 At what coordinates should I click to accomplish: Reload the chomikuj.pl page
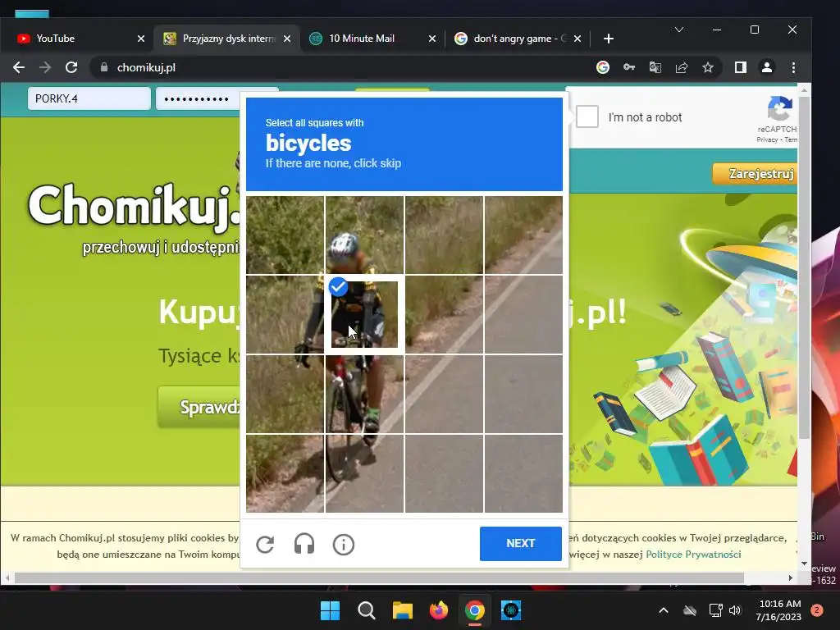(x=71, y=67)
